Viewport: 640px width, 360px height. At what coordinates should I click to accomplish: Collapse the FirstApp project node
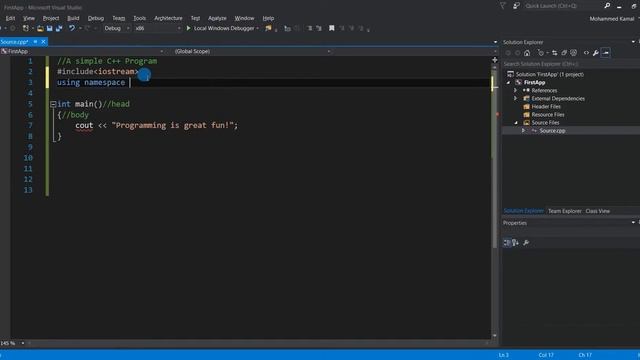[x=509, y=82]
